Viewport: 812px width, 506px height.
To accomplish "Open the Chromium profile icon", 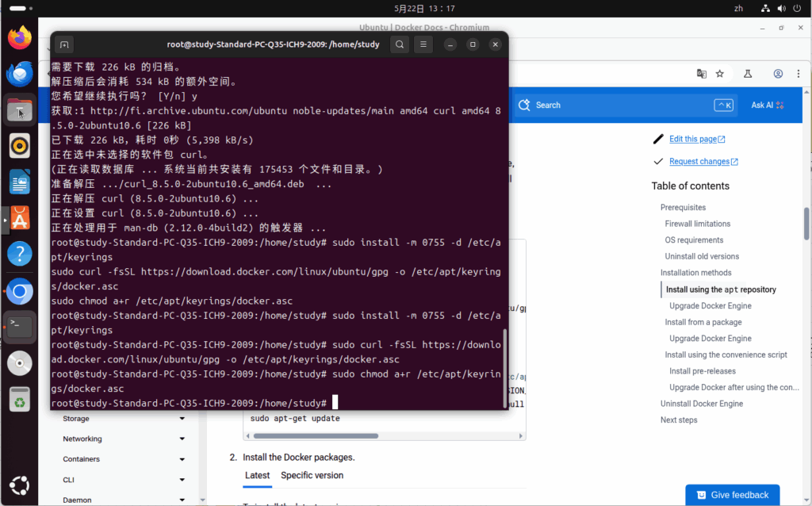I will (778, 74).
